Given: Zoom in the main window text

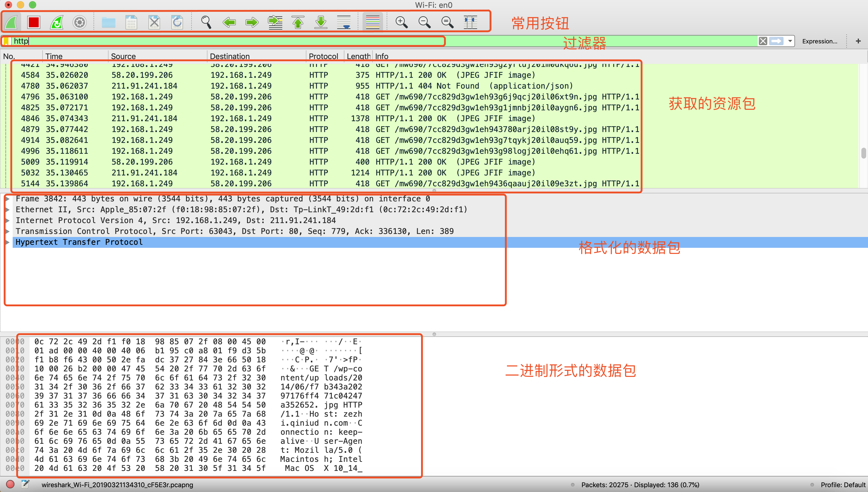Looking at the screenshot, I should click(401, 22).
